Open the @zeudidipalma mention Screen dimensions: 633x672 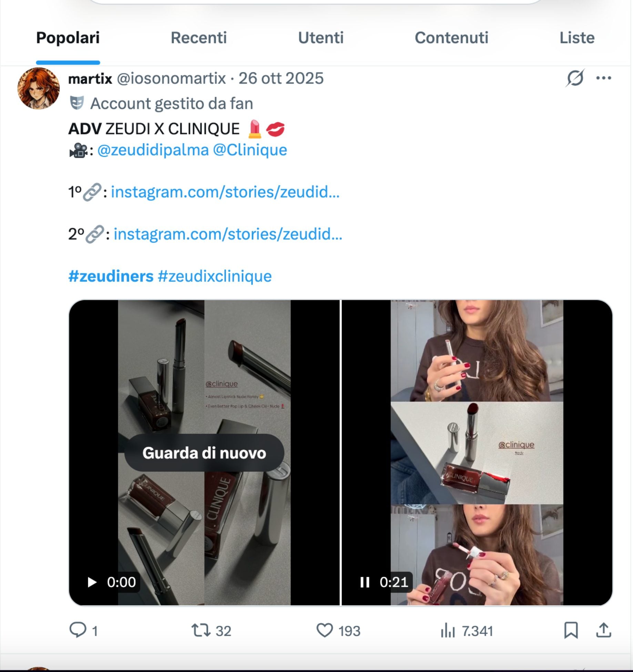coord(153,150)
